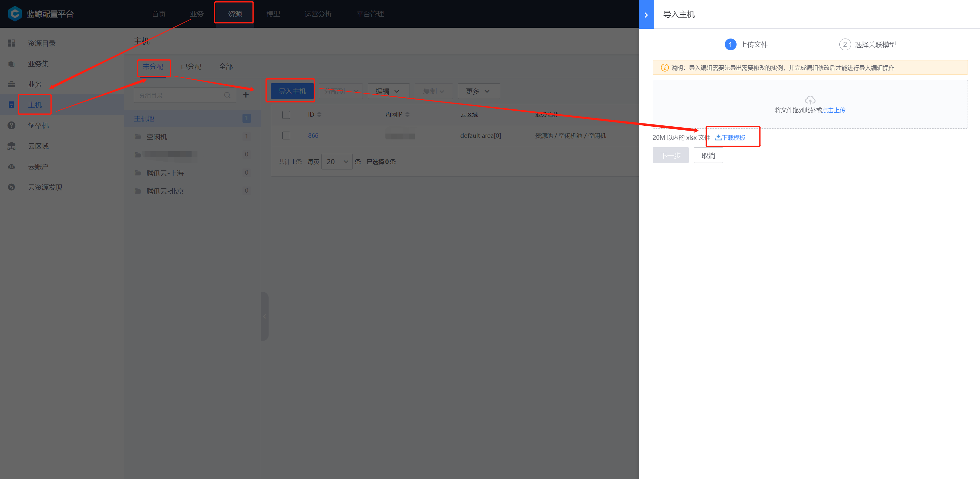Click the 资源目录 sidebar grid icon
980x479 pixels.
pyautogui.click(x=11, y=43)
